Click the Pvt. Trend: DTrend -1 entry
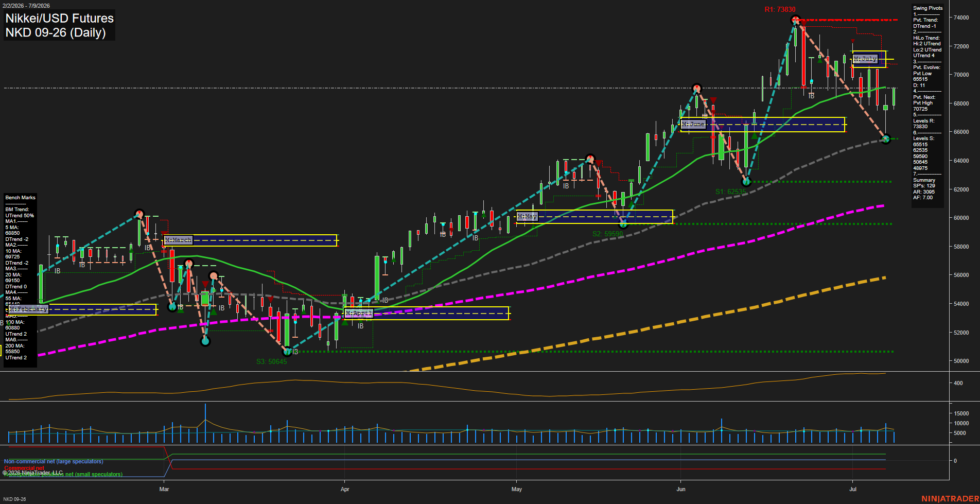Viewport: 980px width, 504px height. (x=925, y=23)
